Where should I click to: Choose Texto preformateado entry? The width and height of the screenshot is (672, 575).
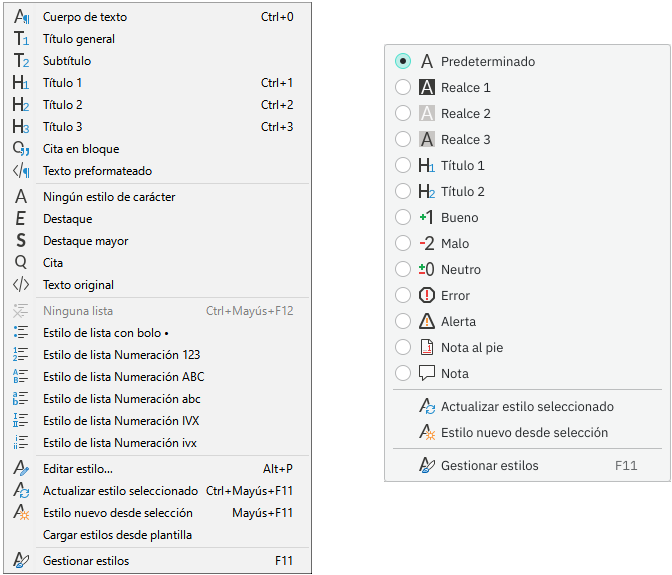click(158, 171)
